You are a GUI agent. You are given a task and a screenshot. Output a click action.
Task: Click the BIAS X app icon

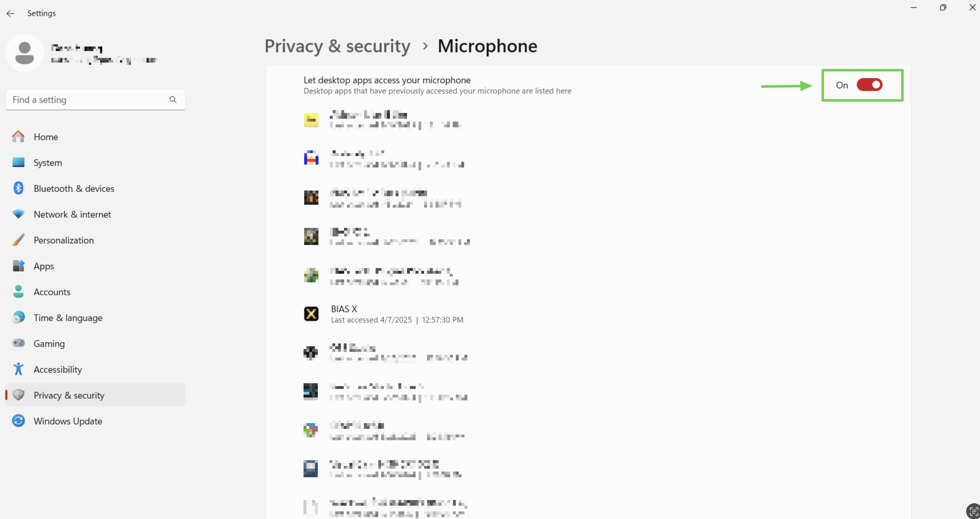click(311, 314)
